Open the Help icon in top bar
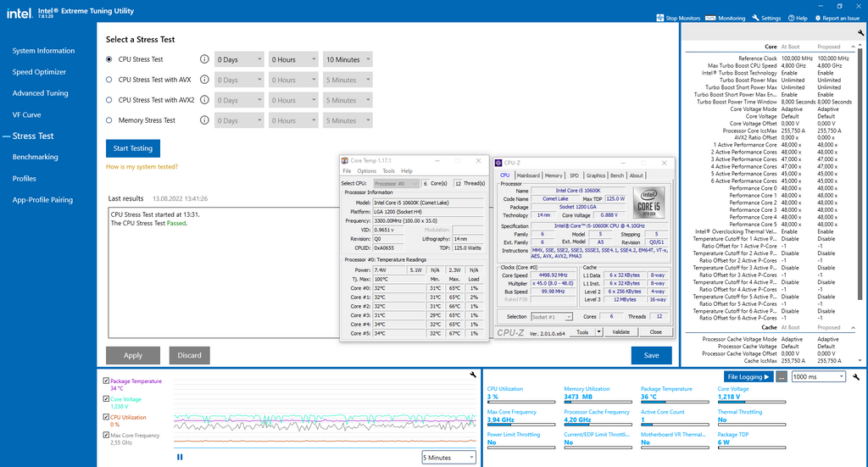868x467 pixels. [791, 19]
